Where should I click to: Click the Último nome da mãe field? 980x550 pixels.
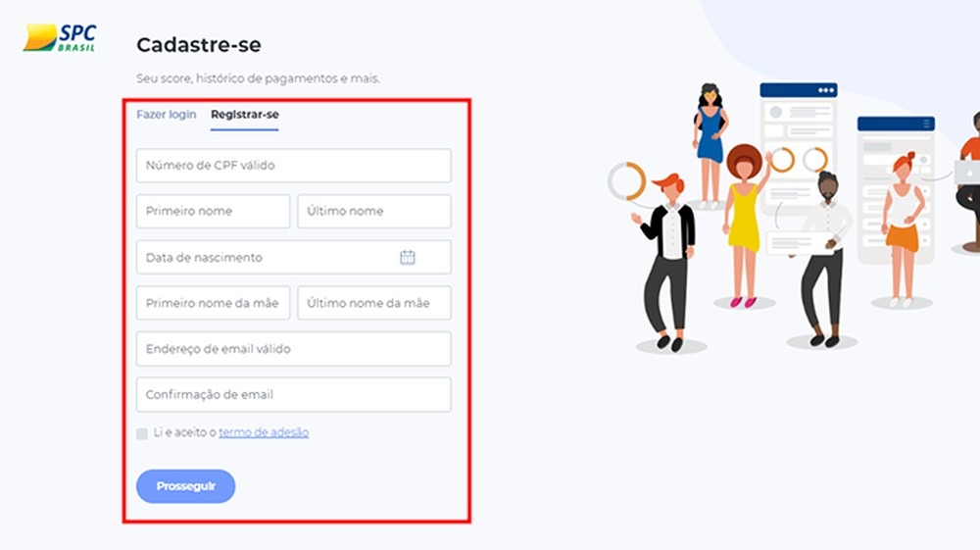click(x=374, y=303)
